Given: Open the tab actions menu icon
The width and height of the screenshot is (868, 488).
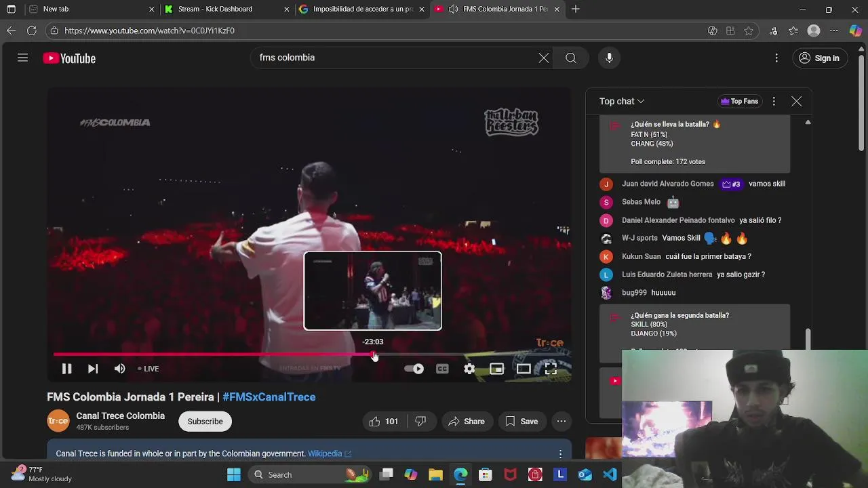Looking at the screenshot, I should (x=11, y=9).
